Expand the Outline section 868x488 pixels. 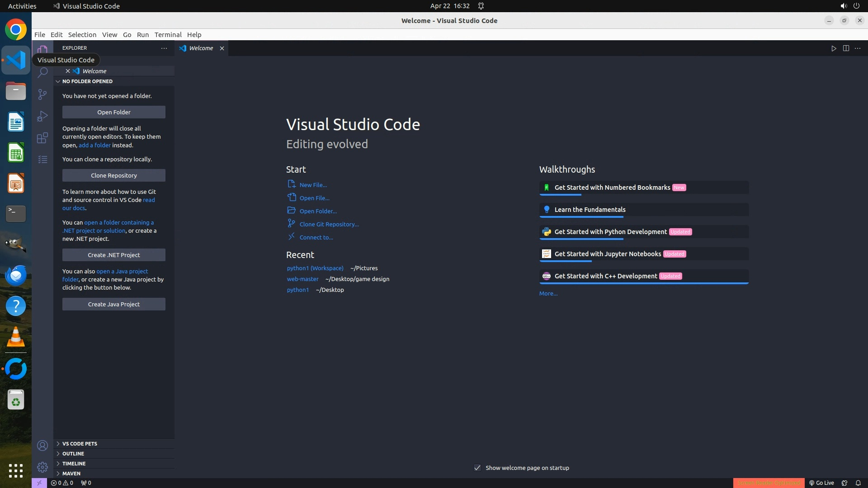click(73, 454)
